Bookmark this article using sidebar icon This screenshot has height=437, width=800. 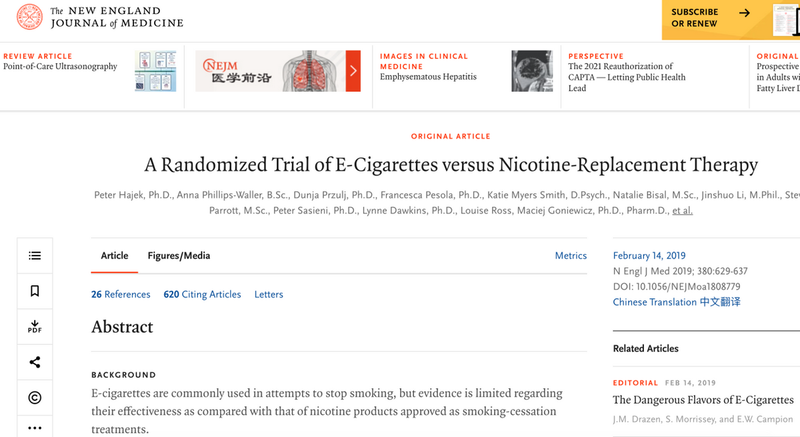(35, 291)
